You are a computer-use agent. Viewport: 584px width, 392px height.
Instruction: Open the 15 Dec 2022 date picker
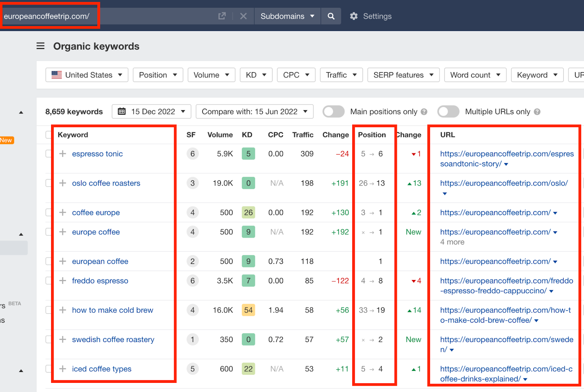(x=151, y=111)
